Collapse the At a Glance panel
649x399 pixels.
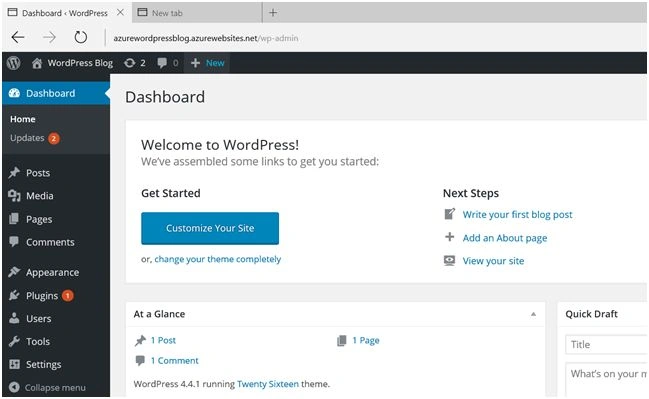[x=534, y=314]
